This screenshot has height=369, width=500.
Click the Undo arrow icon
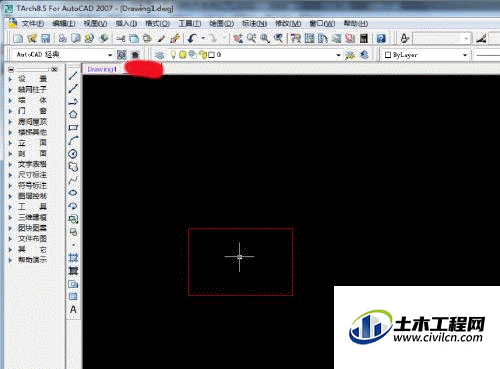tap(192, 38)
